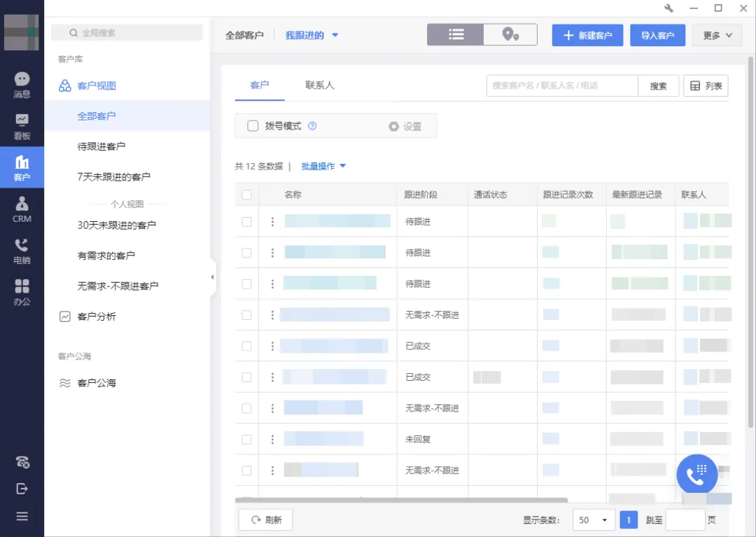Switch to map view with the location icon

510,34
